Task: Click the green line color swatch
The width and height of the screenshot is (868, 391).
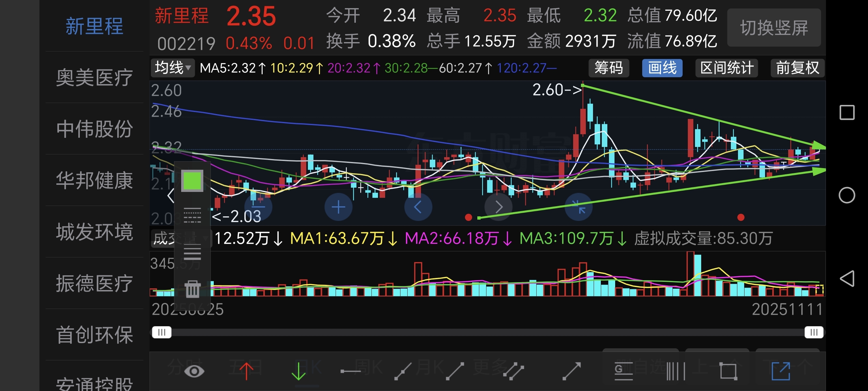Action: tap(192, 181)
